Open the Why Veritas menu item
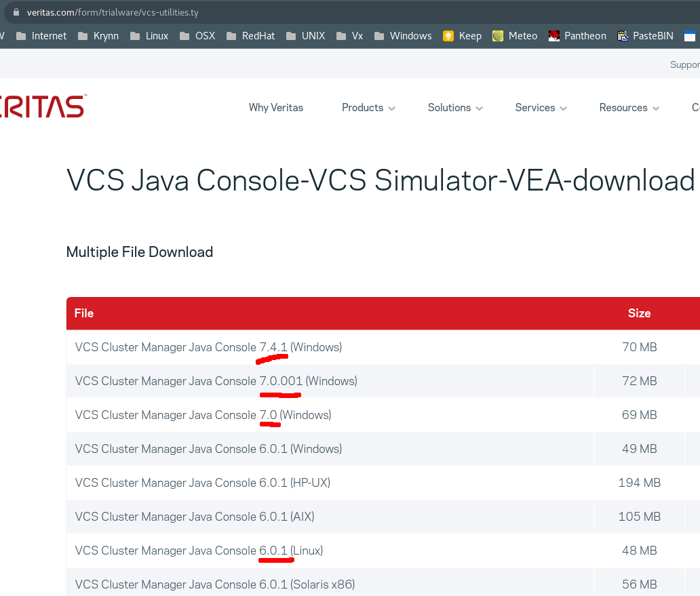 point(275,108)
